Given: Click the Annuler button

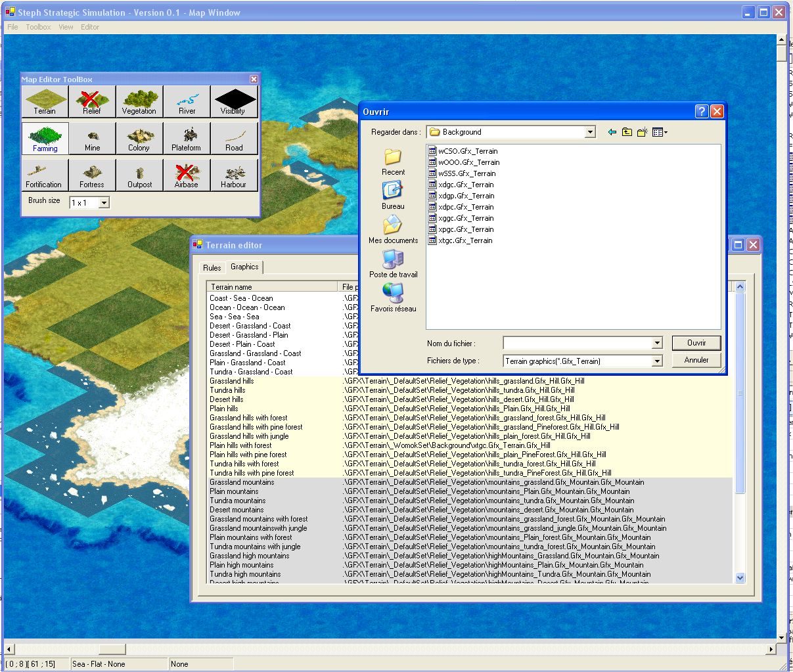Looking at the screenshot, I should (x=696, y=360).
